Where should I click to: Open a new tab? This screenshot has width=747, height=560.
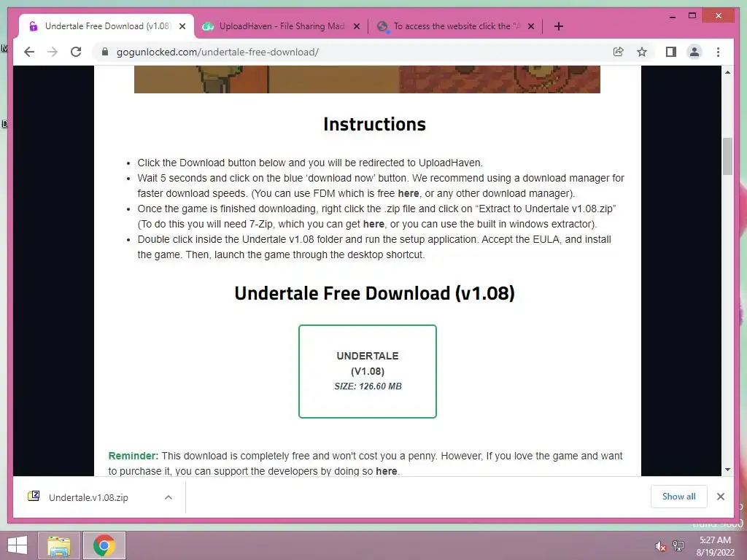point(558,26)
